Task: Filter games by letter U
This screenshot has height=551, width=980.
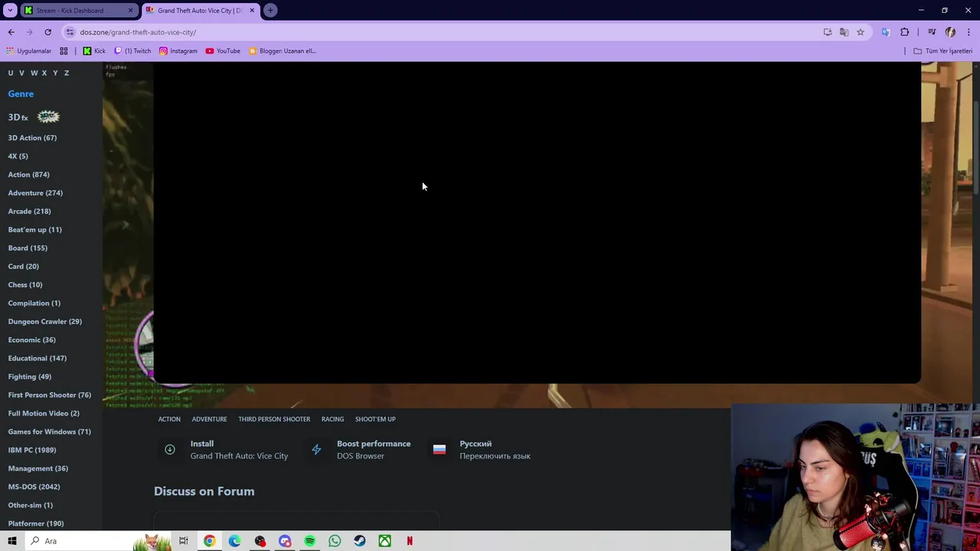Action: [11, 73]
